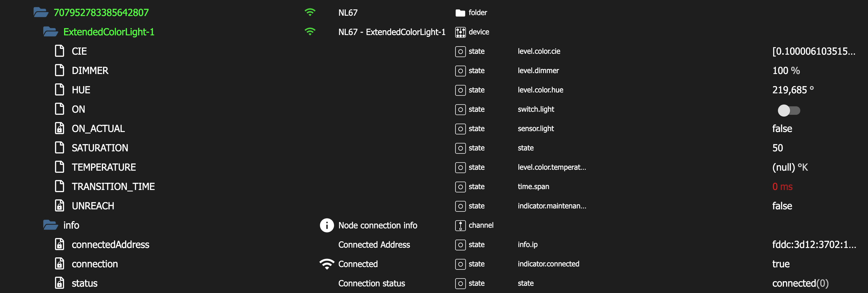
Task: Click the locked file icon for ON_ACTUAL
Action: 60,129
